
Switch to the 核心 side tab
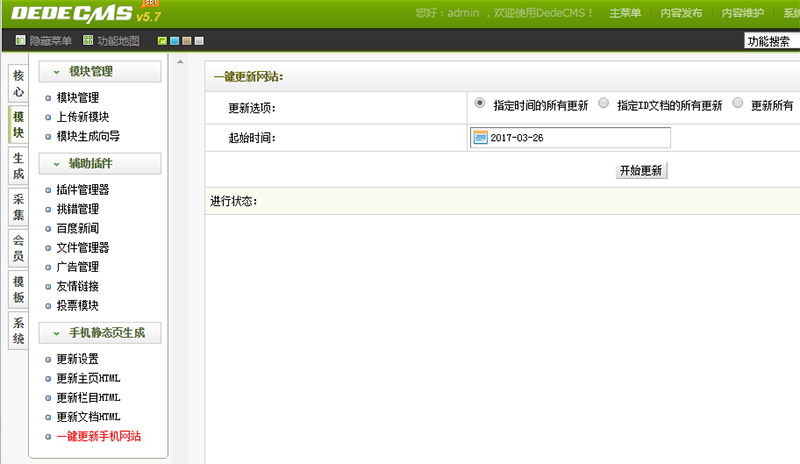[18, 83]
